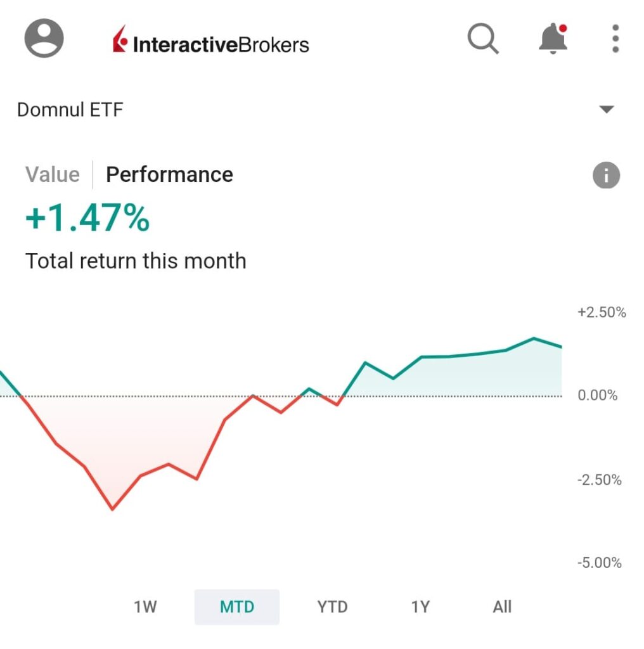
Task: Select the 1W time range
Action: click(x=145, y=607)
